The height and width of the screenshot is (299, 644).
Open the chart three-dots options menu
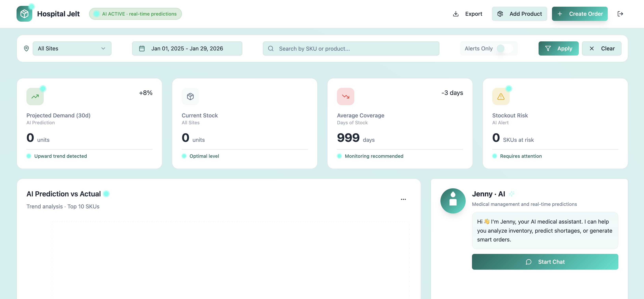tap(403, 199)
